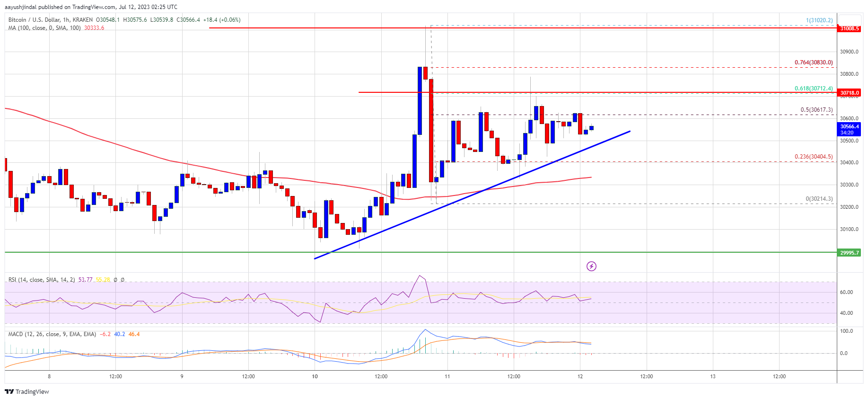
Task: Click the 0(30214.3) Fibonacci base label
Action: (x=819, y=199)
